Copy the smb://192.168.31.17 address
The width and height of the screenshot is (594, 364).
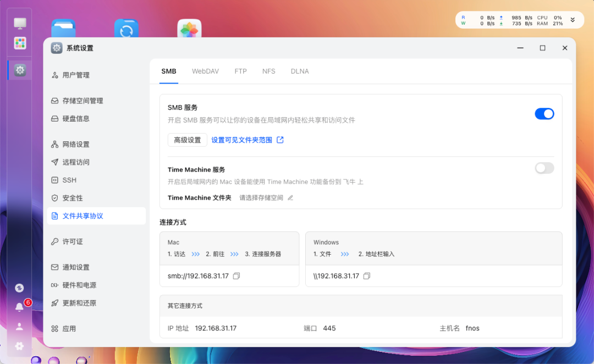236,275
